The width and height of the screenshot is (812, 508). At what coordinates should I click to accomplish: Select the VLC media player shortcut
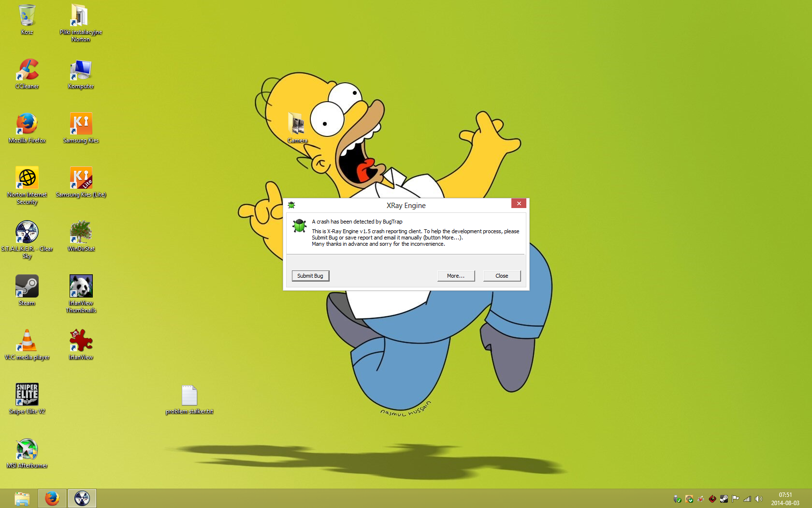(x=27, y=344)
